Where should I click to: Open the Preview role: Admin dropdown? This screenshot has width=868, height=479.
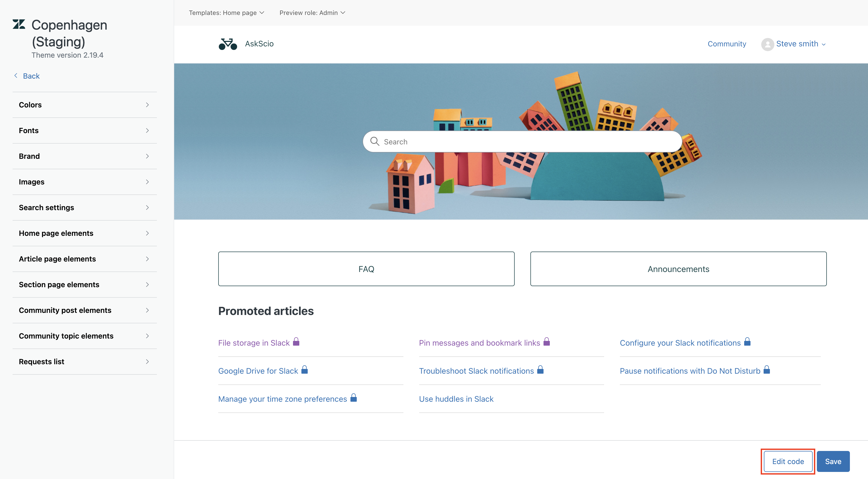pyautogui.click(x=312, y=13)
